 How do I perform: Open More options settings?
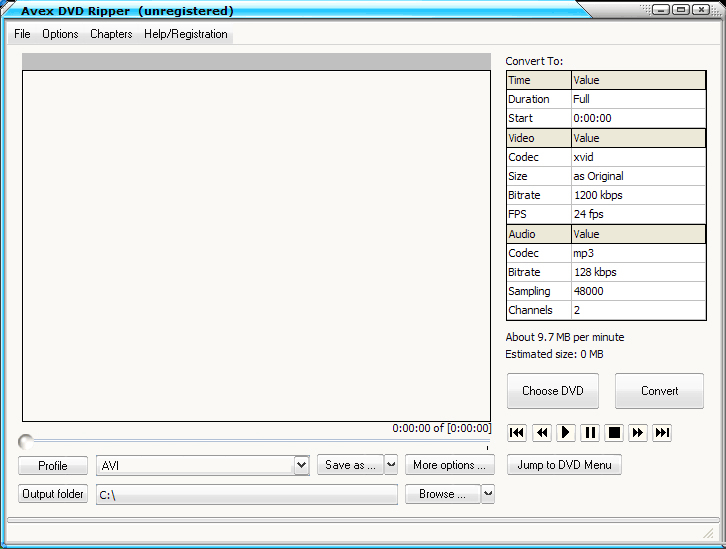(450, 465)
